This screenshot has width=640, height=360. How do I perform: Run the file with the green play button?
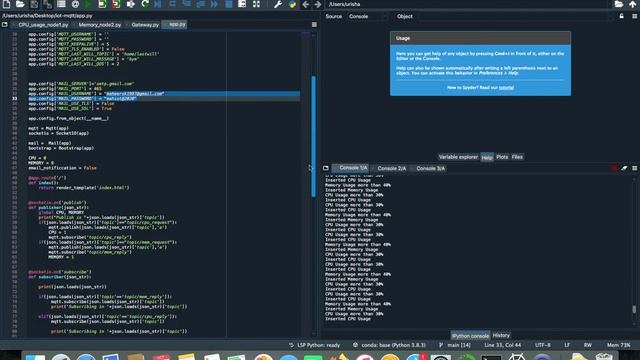point(88,4)
